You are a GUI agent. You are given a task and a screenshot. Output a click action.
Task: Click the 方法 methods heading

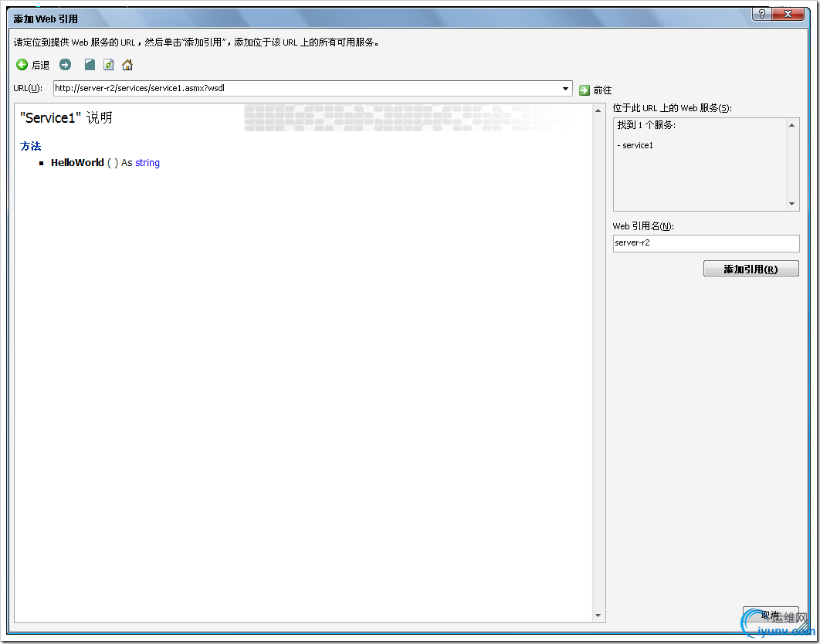[x=31, y=146]
